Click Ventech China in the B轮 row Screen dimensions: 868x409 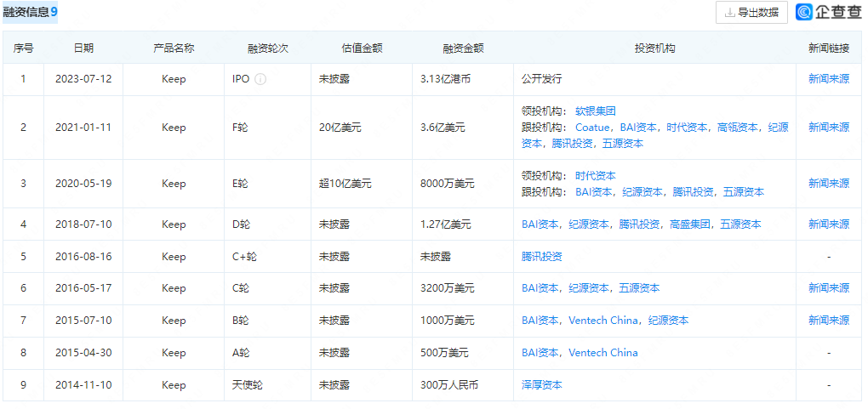[x=603, y=320]
